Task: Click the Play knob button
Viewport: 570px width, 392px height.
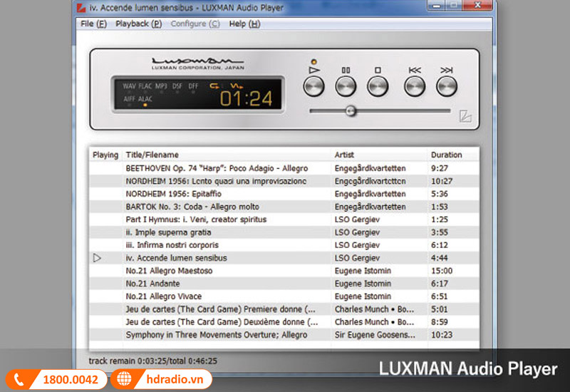Action: tap(313, 86)
